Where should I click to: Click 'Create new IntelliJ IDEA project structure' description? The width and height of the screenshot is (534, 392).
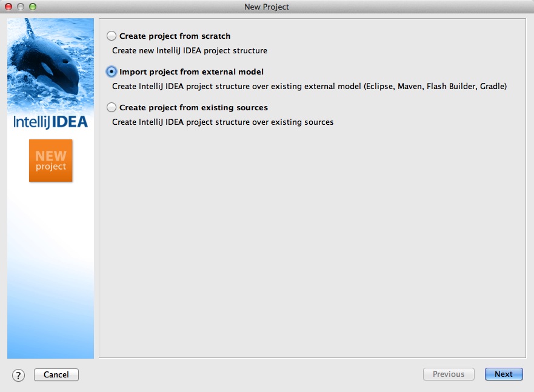coord(190,51)
